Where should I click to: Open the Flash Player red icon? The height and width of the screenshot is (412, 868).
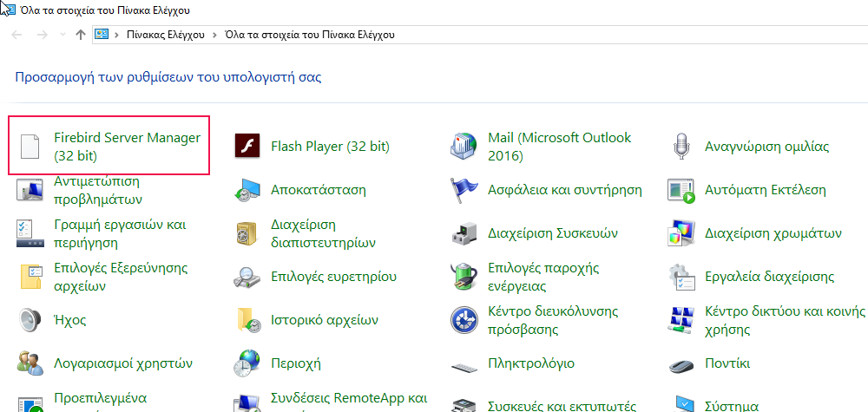click(x=247, y=147)
